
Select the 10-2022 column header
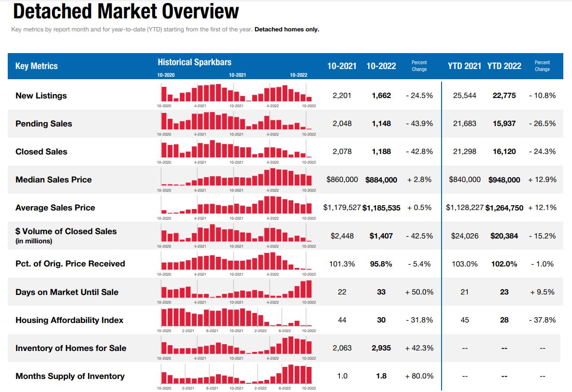click(x=382, y=66)
